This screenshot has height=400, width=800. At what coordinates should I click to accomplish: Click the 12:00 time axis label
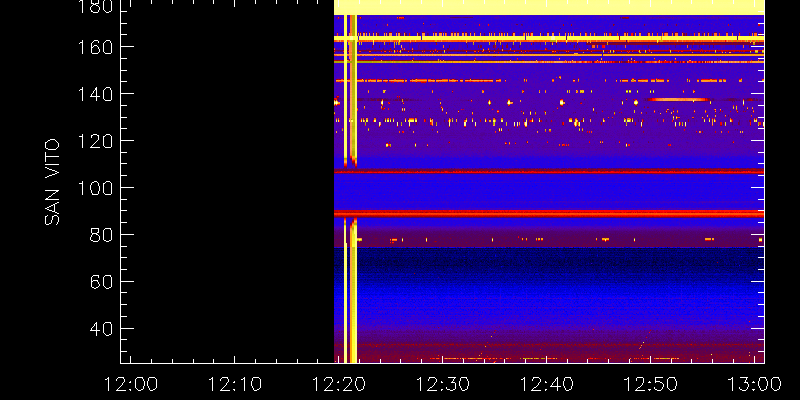(x=130, y=384)
